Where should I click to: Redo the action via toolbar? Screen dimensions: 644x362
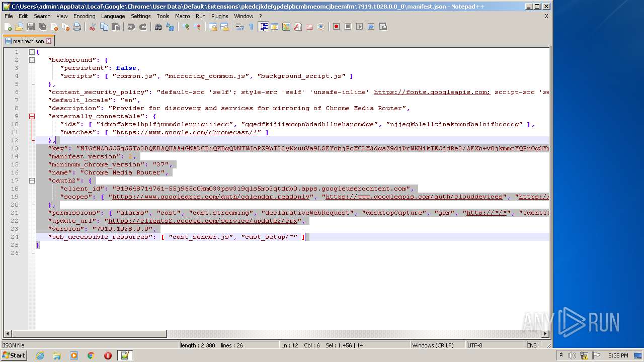pos(143,27)
